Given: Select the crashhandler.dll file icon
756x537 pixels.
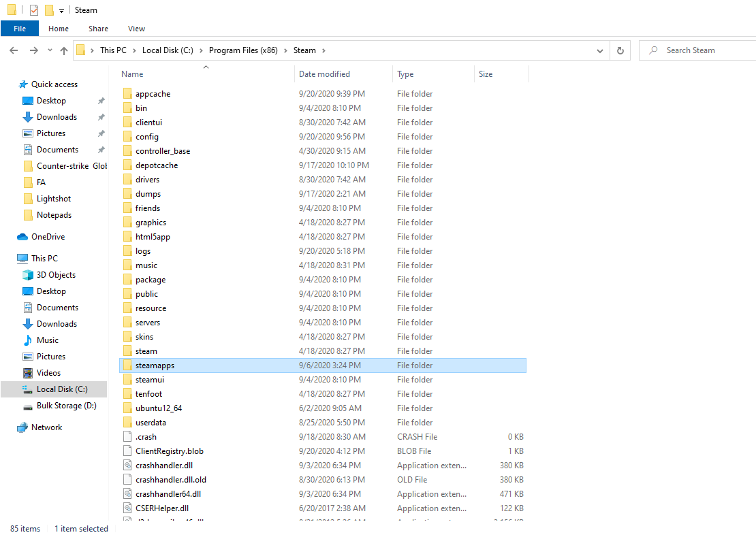Looking at the screenshot, I should click(x=127, y=466).
